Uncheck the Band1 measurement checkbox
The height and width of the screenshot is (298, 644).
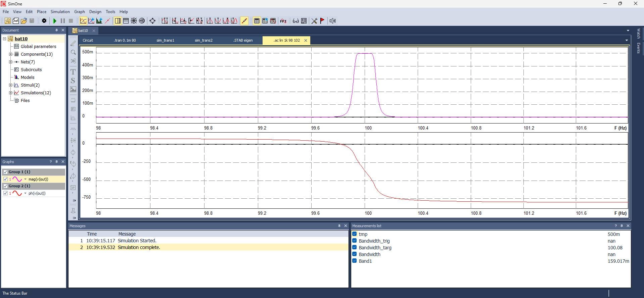(x=355, y=261)
